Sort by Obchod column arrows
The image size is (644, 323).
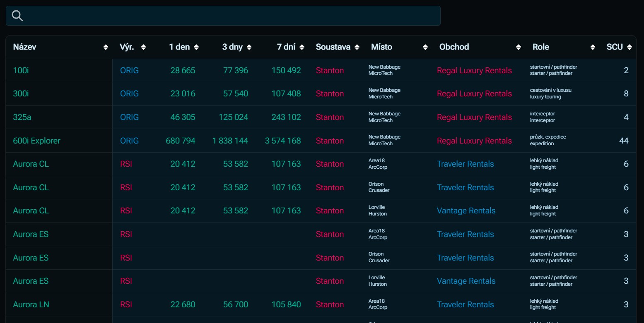click(x=518, y=47)
